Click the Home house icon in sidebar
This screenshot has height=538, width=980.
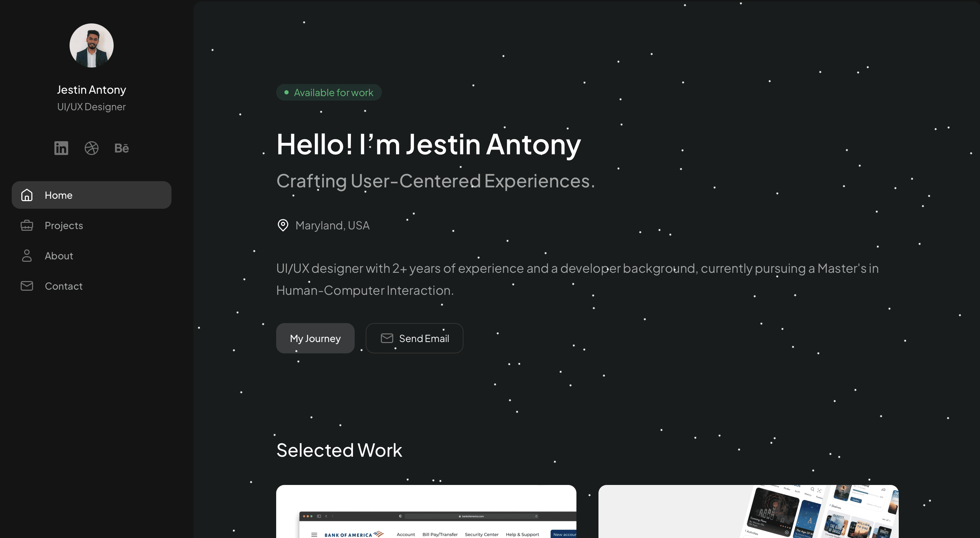point(27,195)
